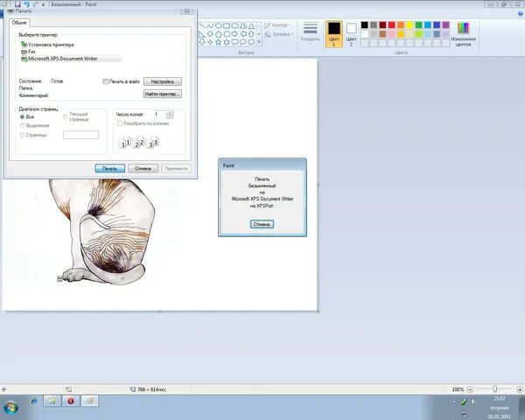Select the Left arrow shape

pyautogui.click(x=243, y=34)
